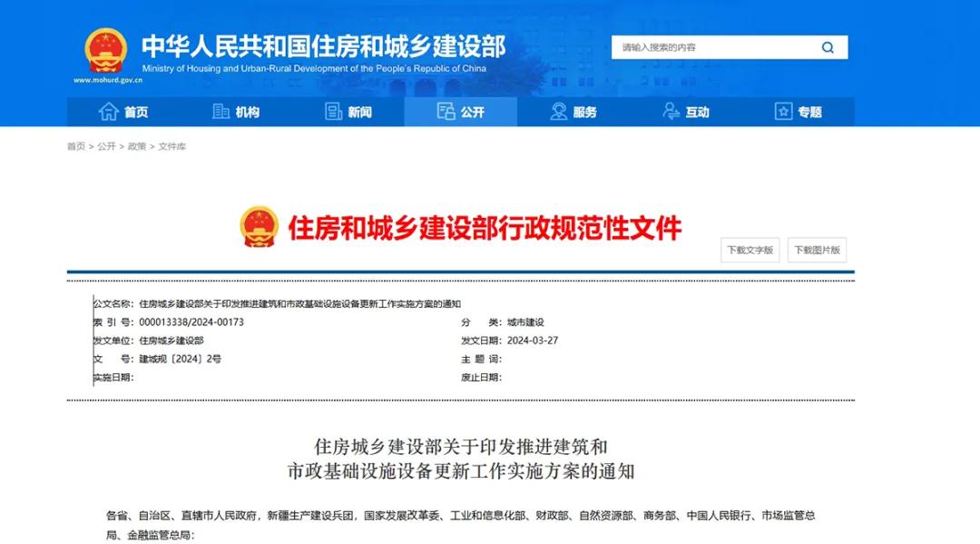Click the document icon beside 公开
Screen dimensions: 980x544
446,112
